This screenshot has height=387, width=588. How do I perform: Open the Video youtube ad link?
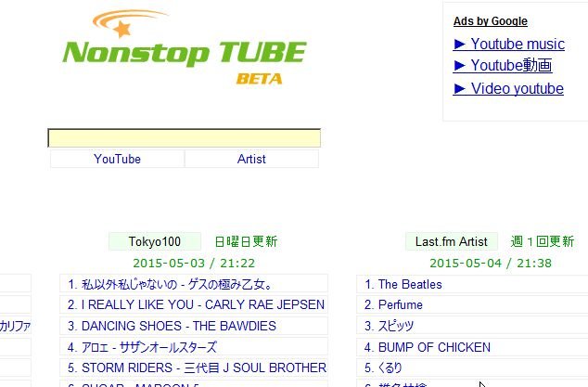point(508,88)
